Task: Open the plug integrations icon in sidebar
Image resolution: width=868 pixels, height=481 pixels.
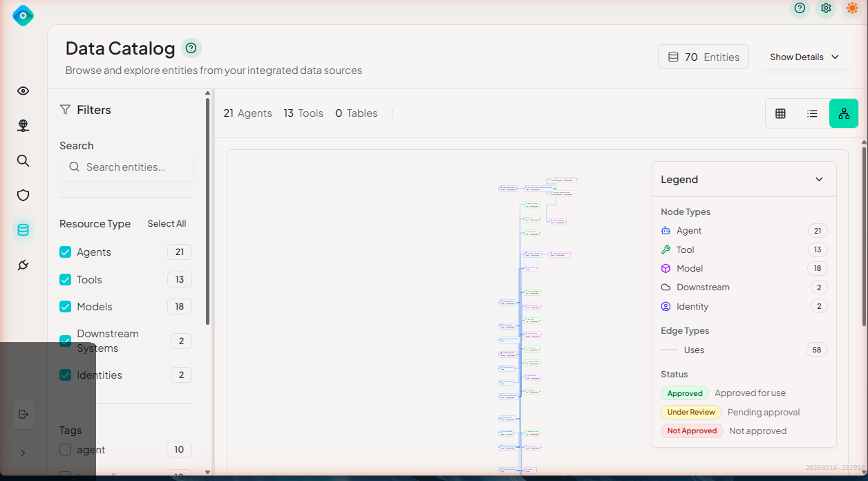Action: pyautogui.click(x=23, y=265)
